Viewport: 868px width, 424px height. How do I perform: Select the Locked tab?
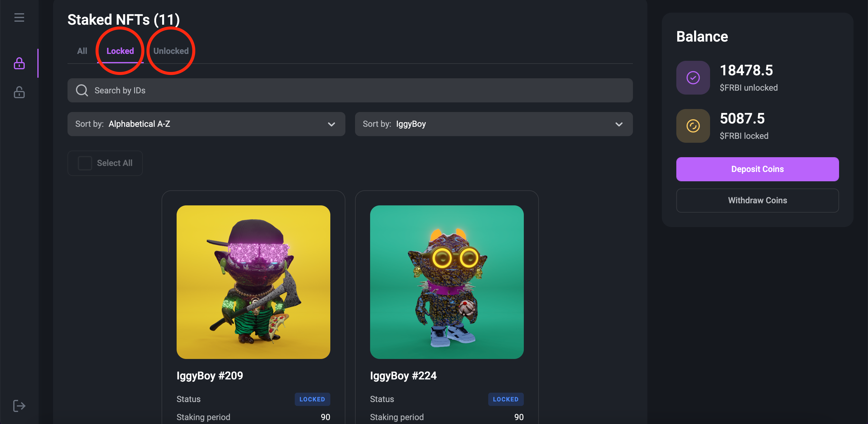[x=120, y=51]
